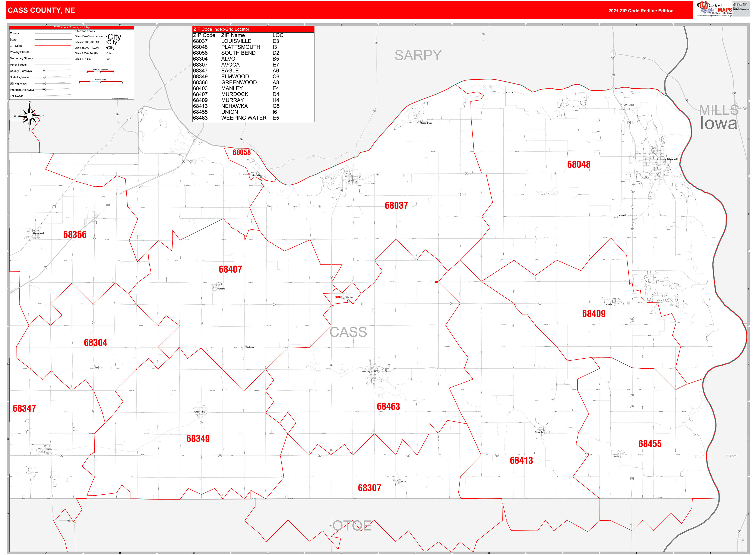Select the large City dot for Cities 100,000 and Above

(x=106, y=37)
